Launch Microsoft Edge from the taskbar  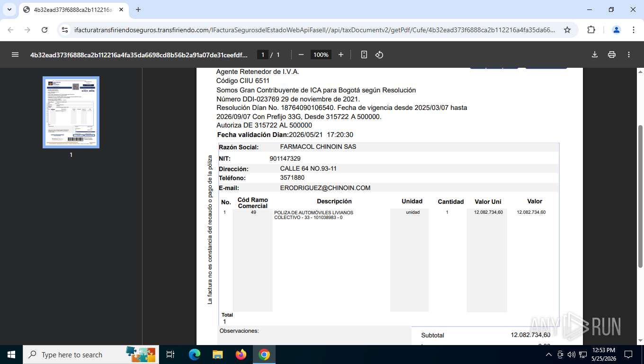pos(194,355)
